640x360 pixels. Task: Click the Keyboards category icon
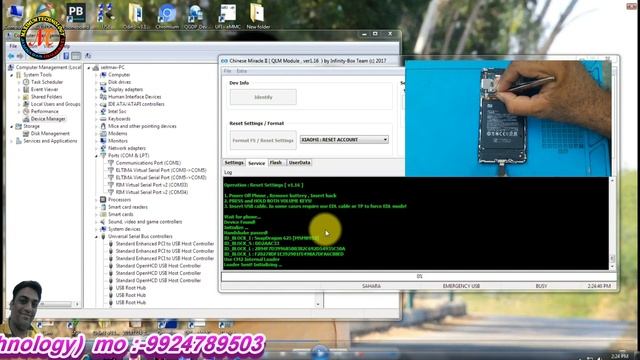103,119
